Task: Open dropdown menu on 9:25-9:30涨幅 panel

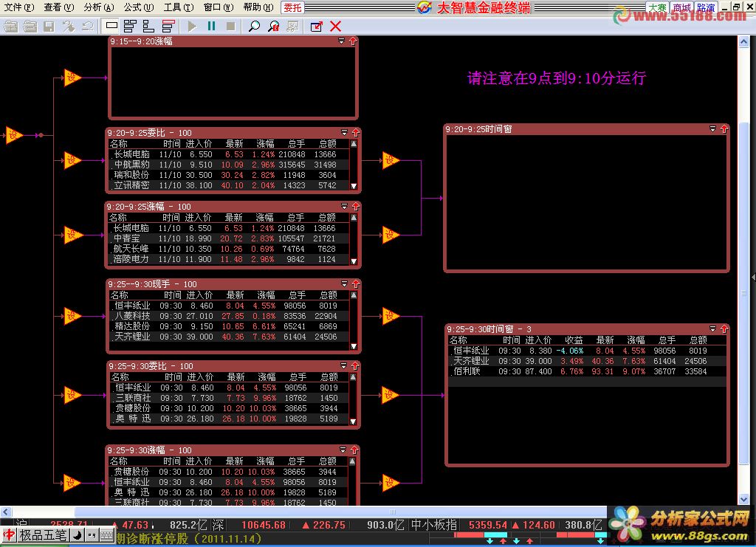Action: coord(343,450)
